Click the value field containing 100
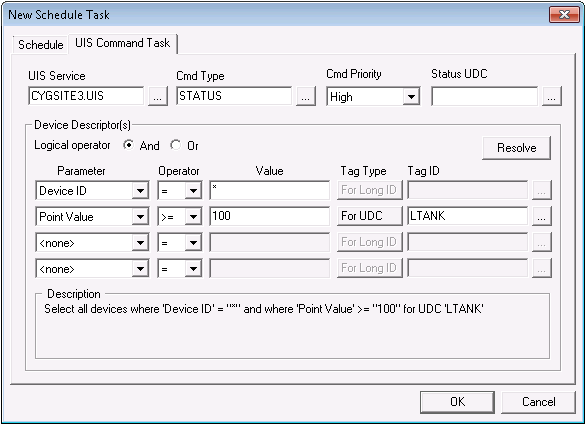Screen dimensions: 586x425 click(x=269, y=216)
